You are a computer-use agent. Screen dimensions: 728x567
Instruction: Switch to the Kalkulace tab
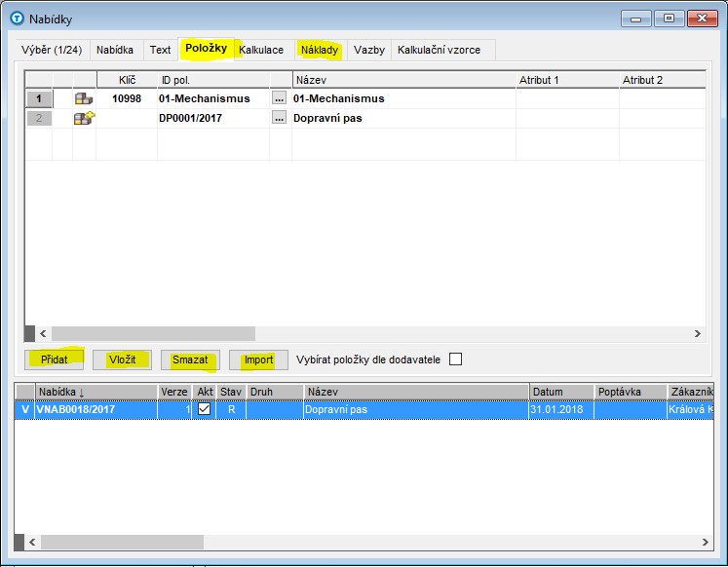pyautogui.click(x=261, y=50)
